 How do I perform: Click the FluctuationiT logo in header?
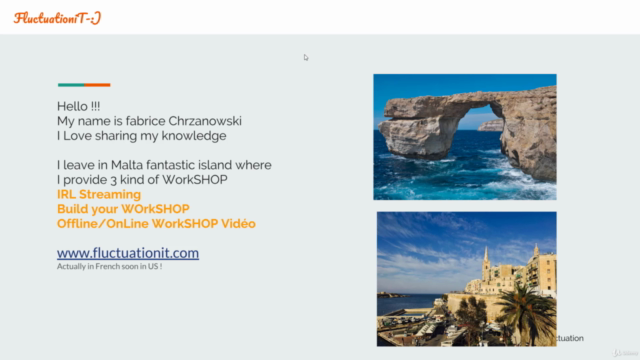click(57, 18)
